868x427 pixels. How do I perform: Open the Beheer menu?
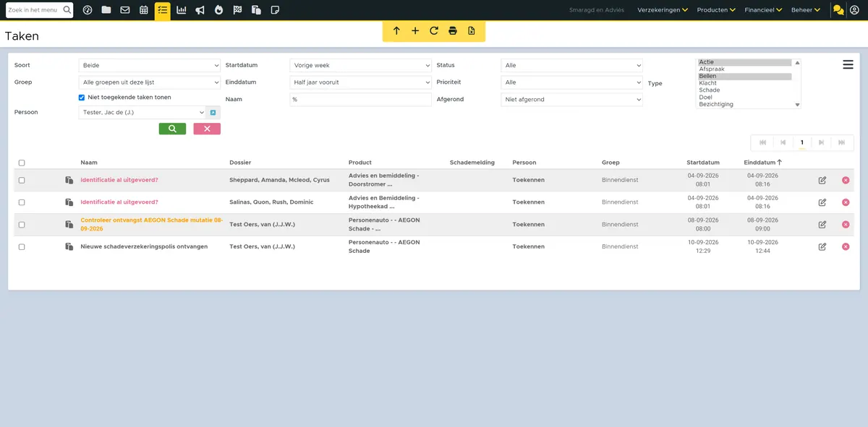point(806,10)
